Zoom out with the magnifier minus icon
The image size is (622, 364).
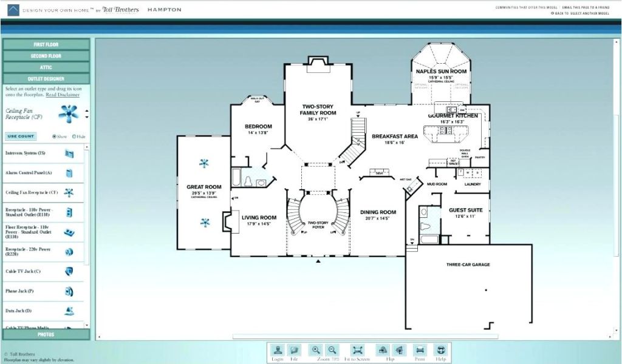332,350
